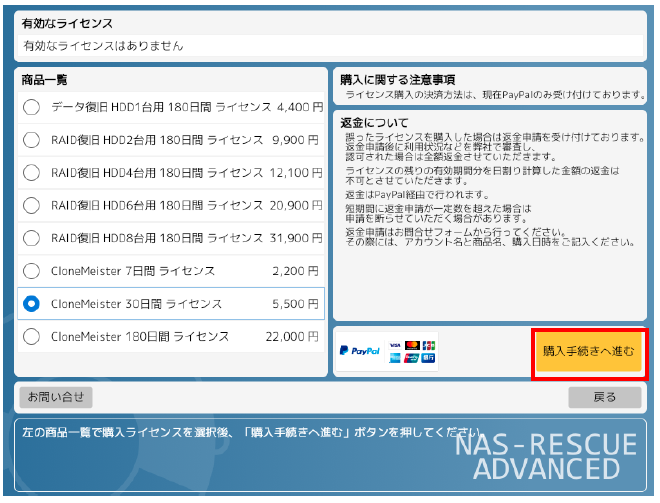Click the PayPal logo
The width and height of the screenshot is (660, 503).
(x=359, y=351)
